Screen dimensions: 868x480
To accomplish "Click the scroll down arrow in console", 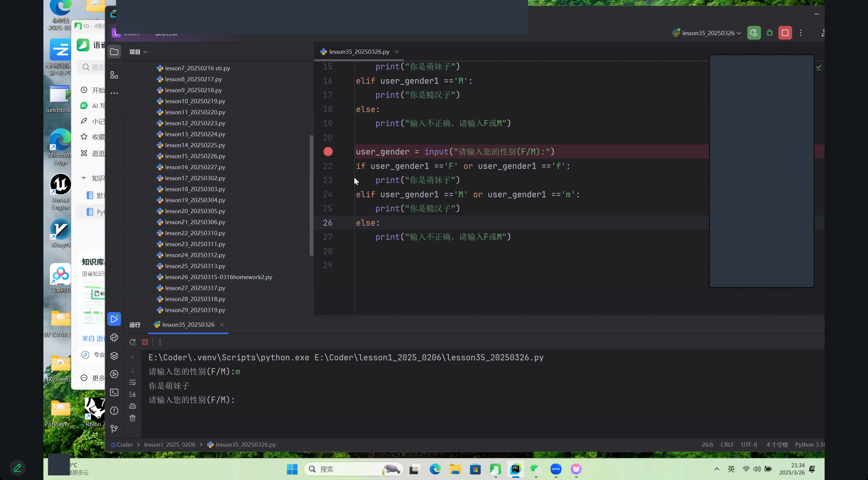I will tap(132, 370).
